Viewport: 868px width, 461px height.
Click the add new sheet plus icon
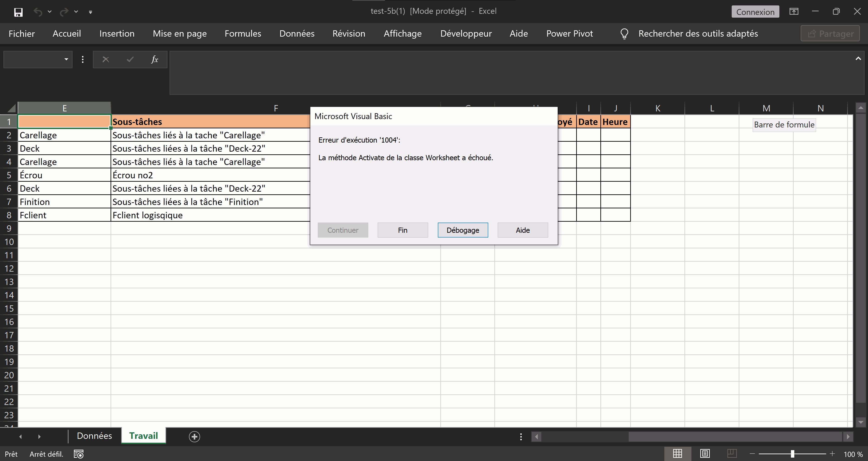[194, 436]
